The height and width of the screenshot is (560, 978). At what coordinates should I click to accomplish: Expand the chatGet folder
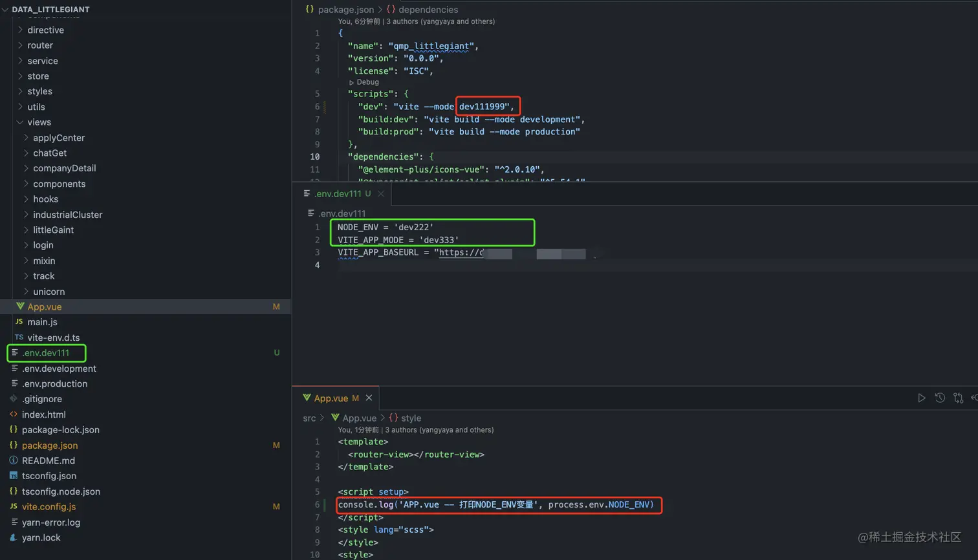click(x=26, y=153)
